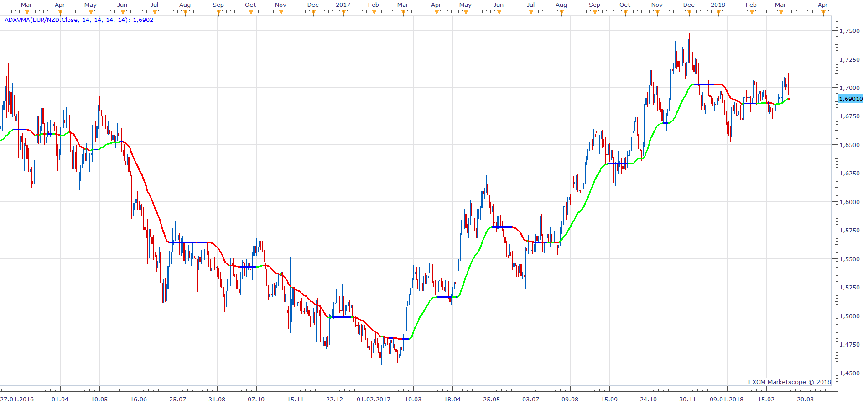Click the 07.10 date on bottom axis

click(256, 399)
